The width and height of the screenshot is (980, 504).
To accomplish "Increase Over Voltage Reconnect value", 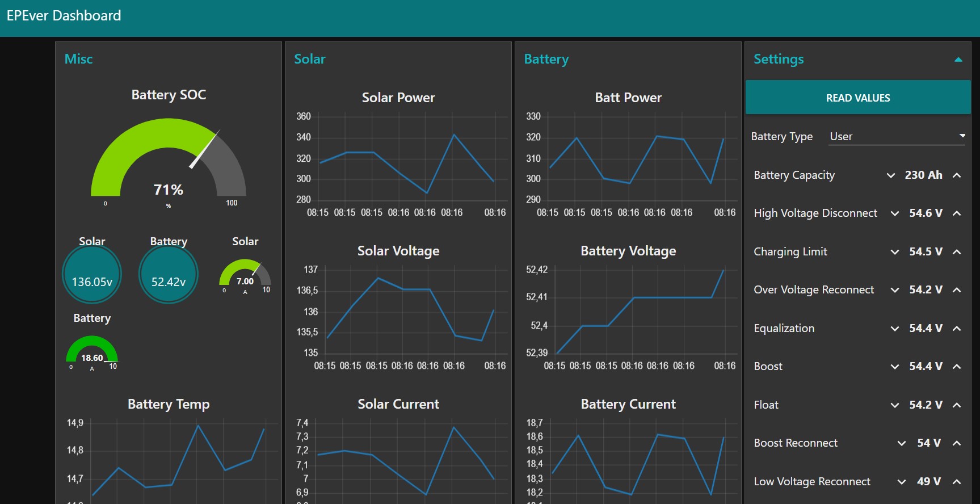I will [x=957, y=290].
